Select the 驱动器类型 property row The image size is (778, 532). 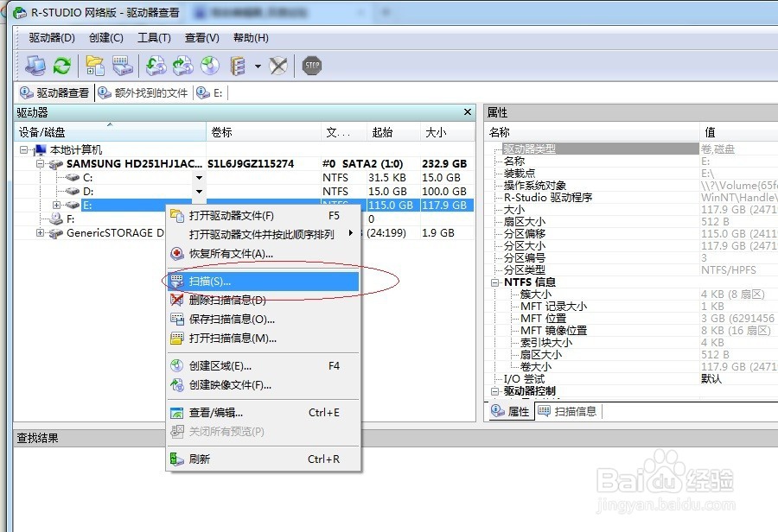601,149
